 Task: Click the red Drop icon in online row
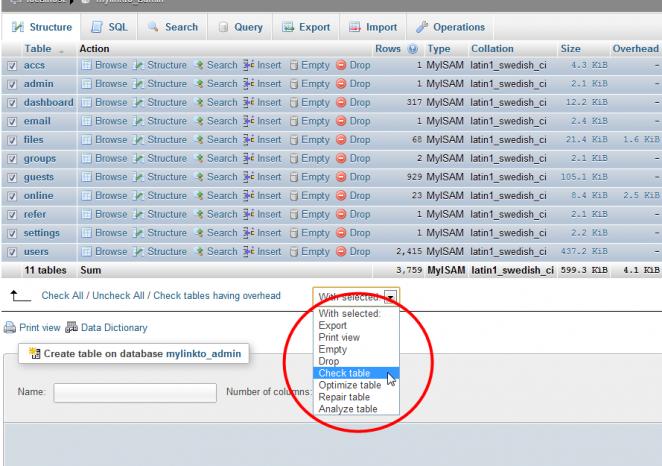click(341, 195)
